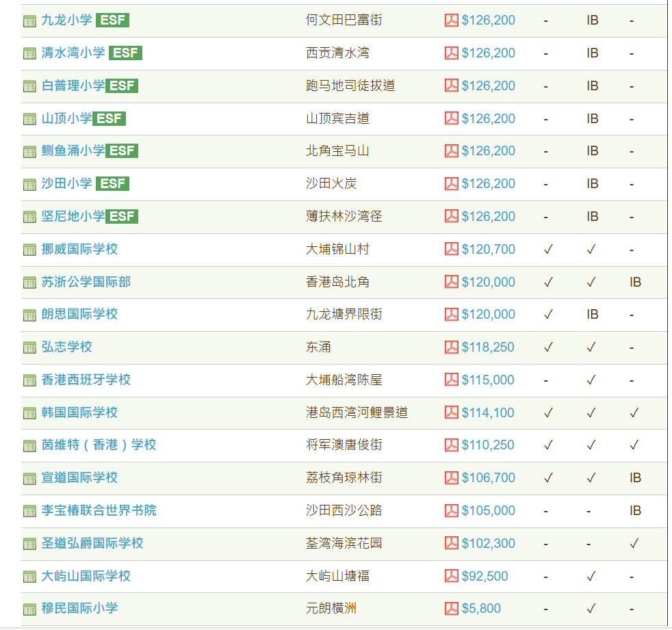Follow the 茵维特（香港）学校 link
672x630 pixels.
(x=99, y=445)
